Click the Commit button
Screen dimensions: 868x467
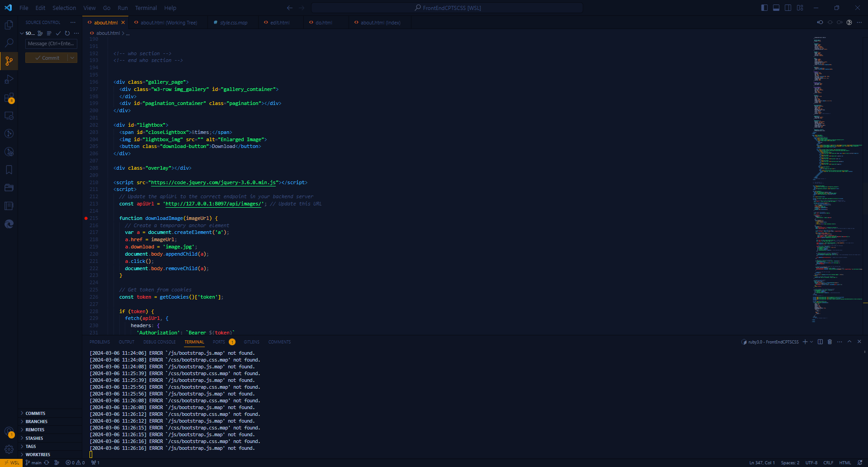pos(47,58)
